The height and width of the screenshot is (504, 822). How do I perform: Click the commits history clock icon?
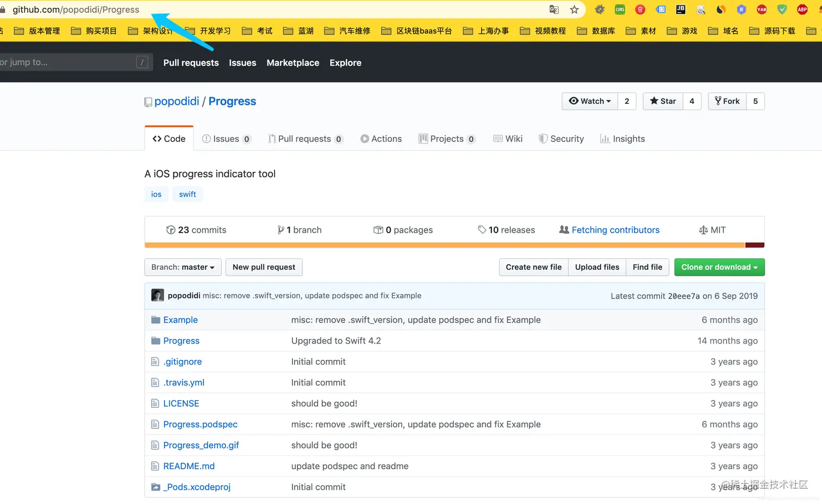[x=171, y=230]
